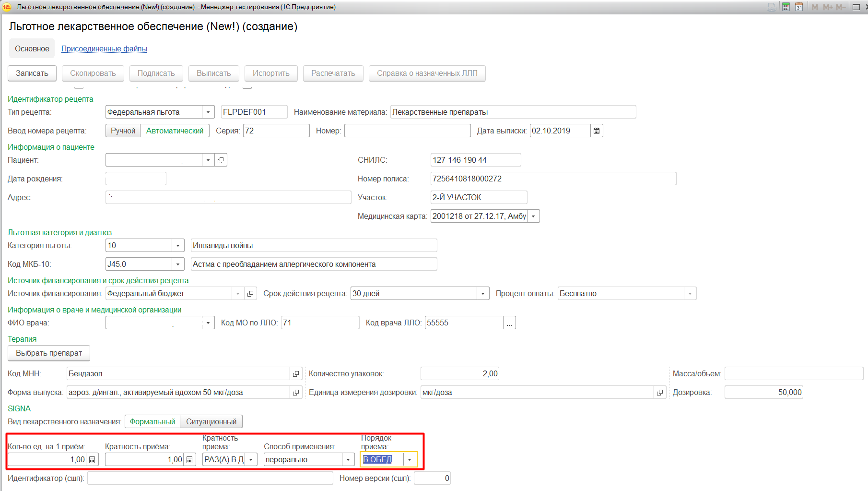
Task: Open the Источник финансирования record icon
Action: [250, 293]
